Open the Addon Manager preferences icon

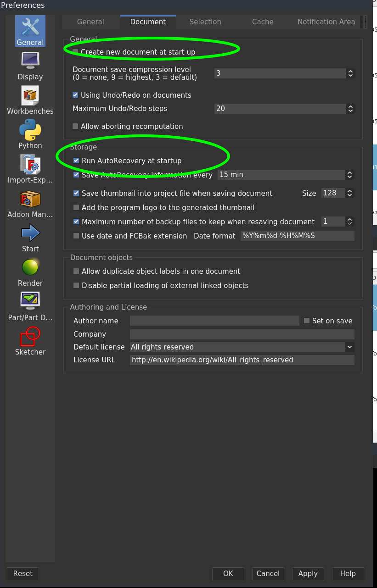tap(30, 198)
